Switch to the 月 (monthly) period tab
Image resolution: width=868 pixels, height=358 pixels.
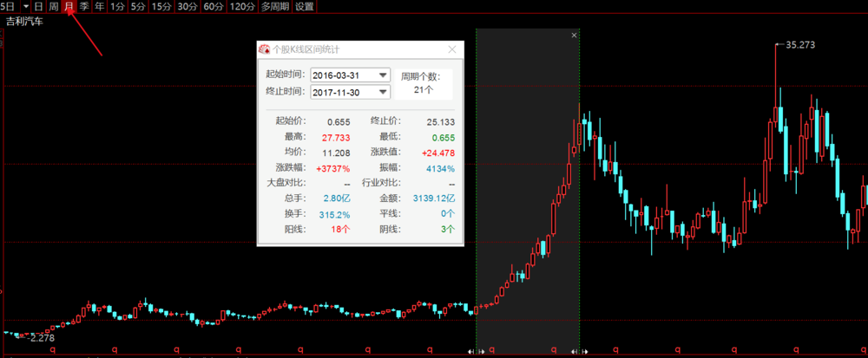(x=69, y=6)
